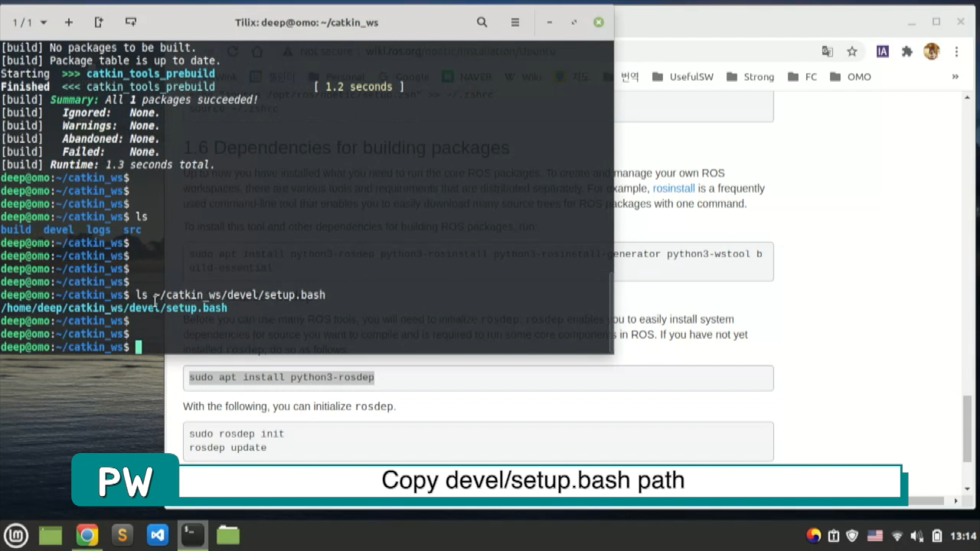Open the Chrome extensions puzzle icon
This screenshot has width=980, height=551.
click(x=907, y=51)
